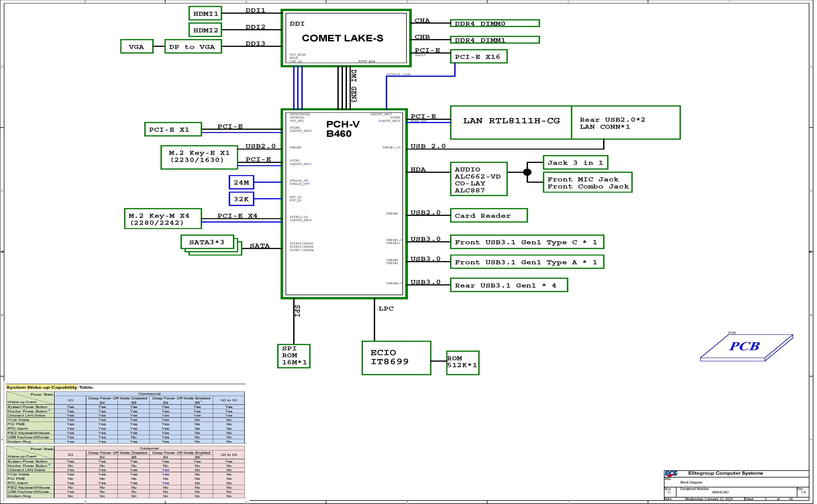Click the System Wake-up Capability Table heading
Viewport: 817px width, 504px height.
coord(50,387)
